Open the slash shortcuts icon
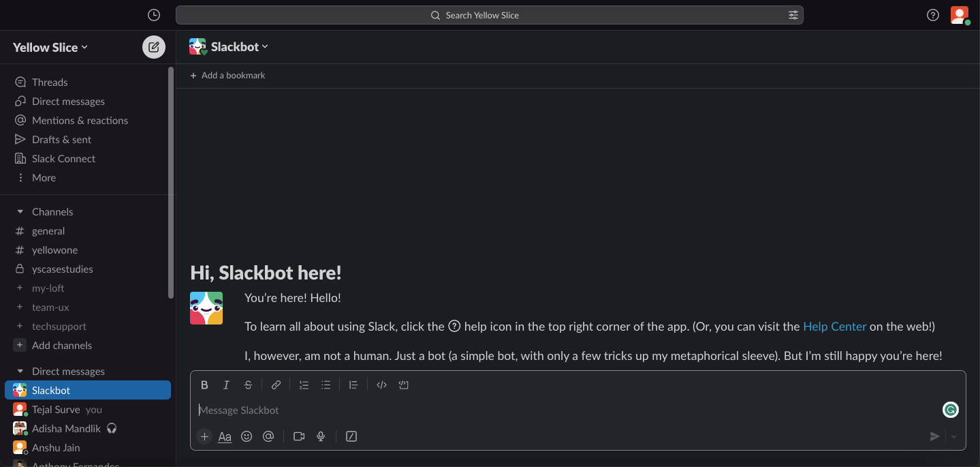Screen dimensions: 980x467 351,436
